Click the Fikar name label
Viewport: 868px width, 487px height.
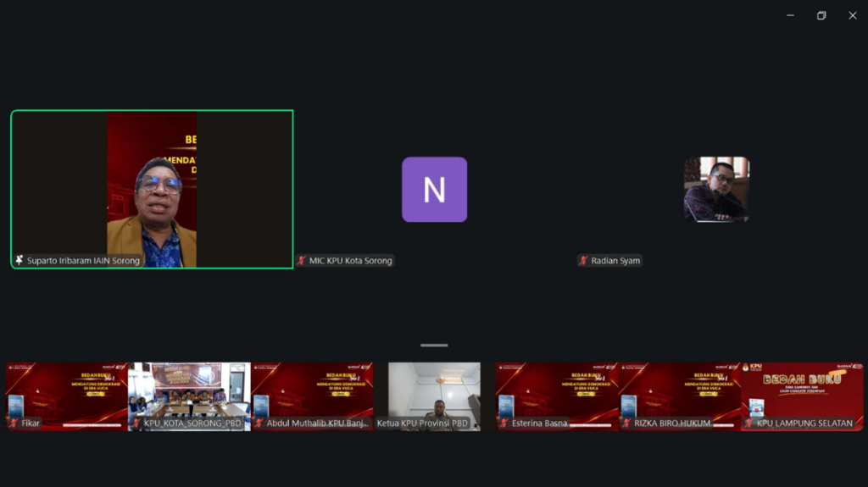[31, 423]
